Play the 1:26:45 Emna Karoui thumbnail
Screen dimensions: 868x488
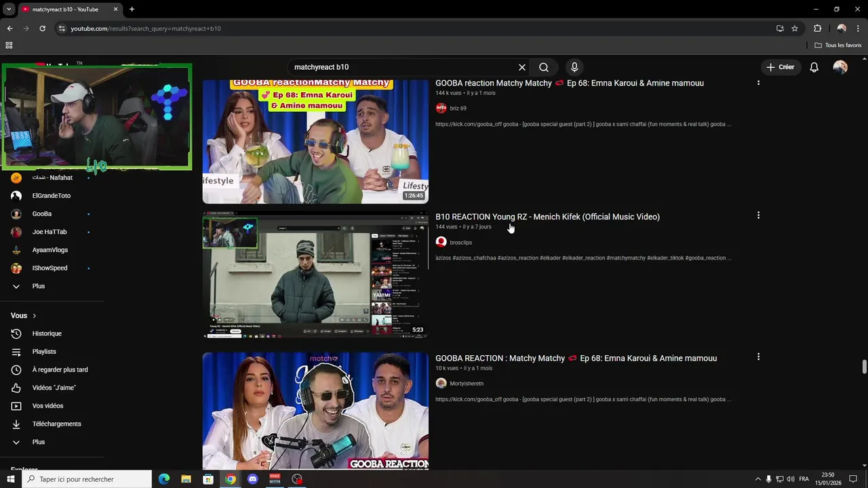[315, 141]
